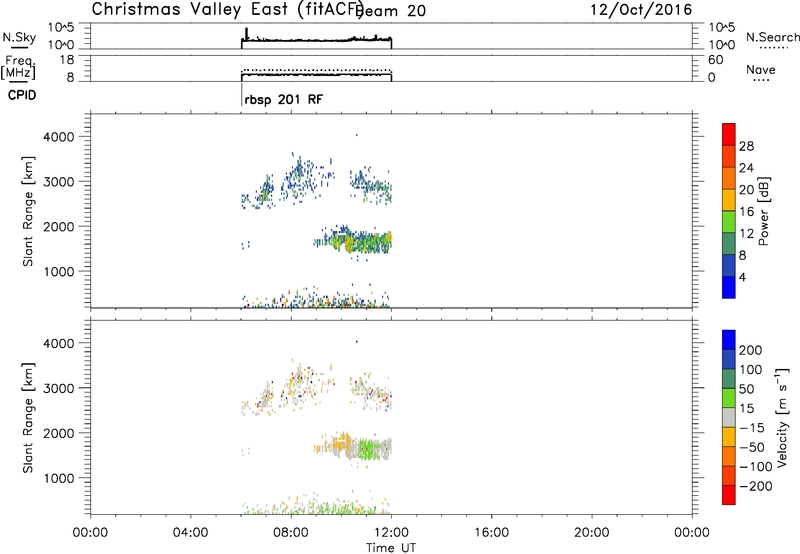Select the "Time UT" axis title
Screen dimensions: 800x554
tap(391, 548)
